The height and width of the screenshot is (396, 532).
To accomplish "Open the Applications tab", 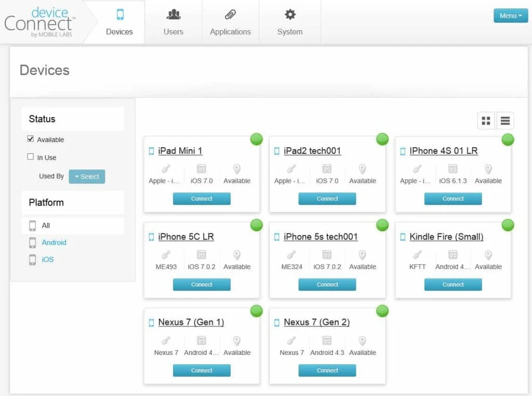I will pyautogui.click(x=230, y=22).
